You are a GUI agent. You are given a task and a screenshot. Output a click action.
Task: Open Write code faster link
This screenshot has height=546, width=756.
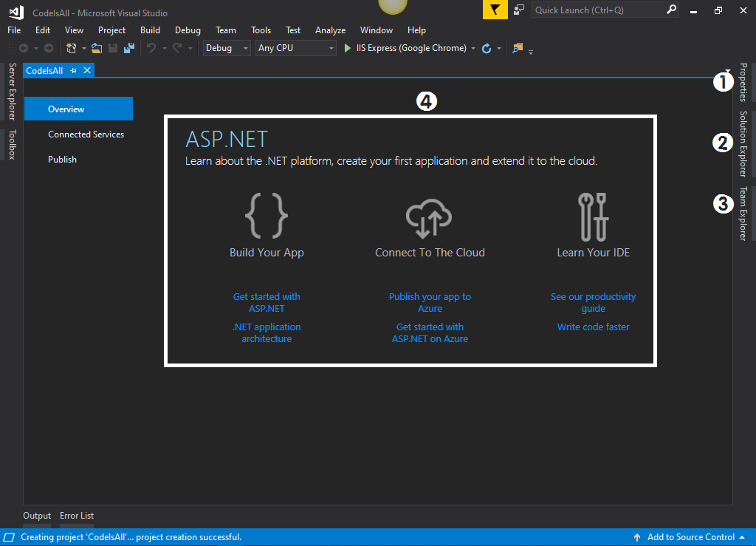[593, 327]
